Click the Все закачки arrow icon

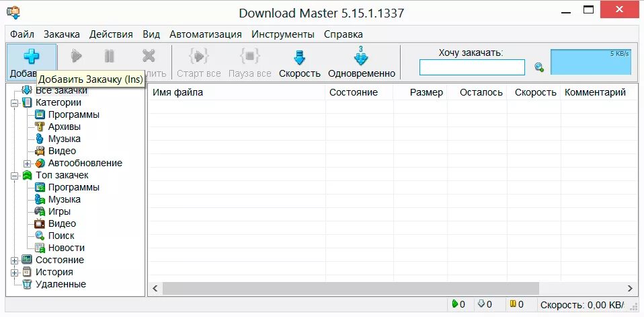pos(27,90)
